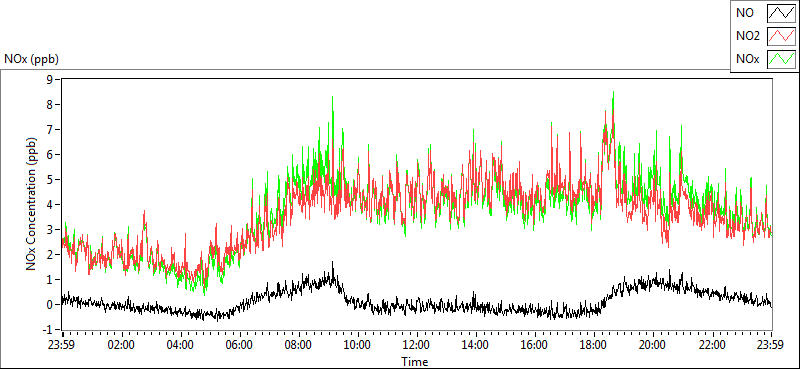Viewport: 800px width, 369px height.
Task: Click the 14:00 x-axis time marker
Action: [x=476, y=344]
